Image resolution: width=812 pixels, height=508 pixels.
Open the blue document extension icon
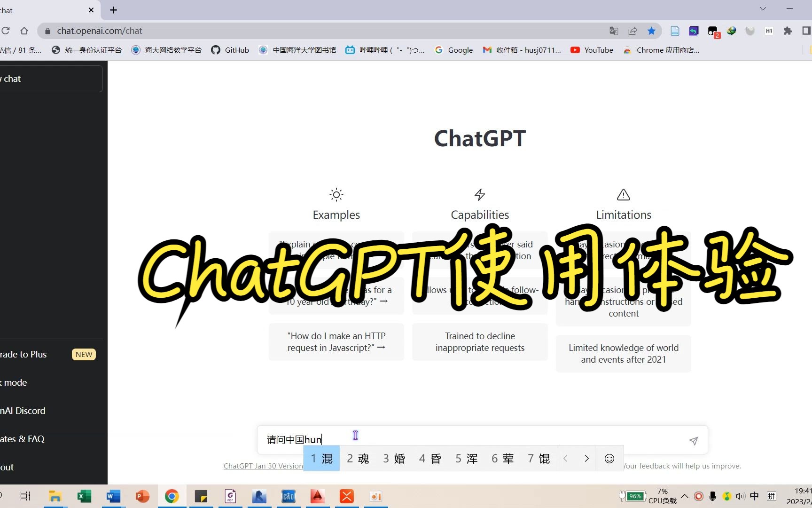(x=675, y=31)
